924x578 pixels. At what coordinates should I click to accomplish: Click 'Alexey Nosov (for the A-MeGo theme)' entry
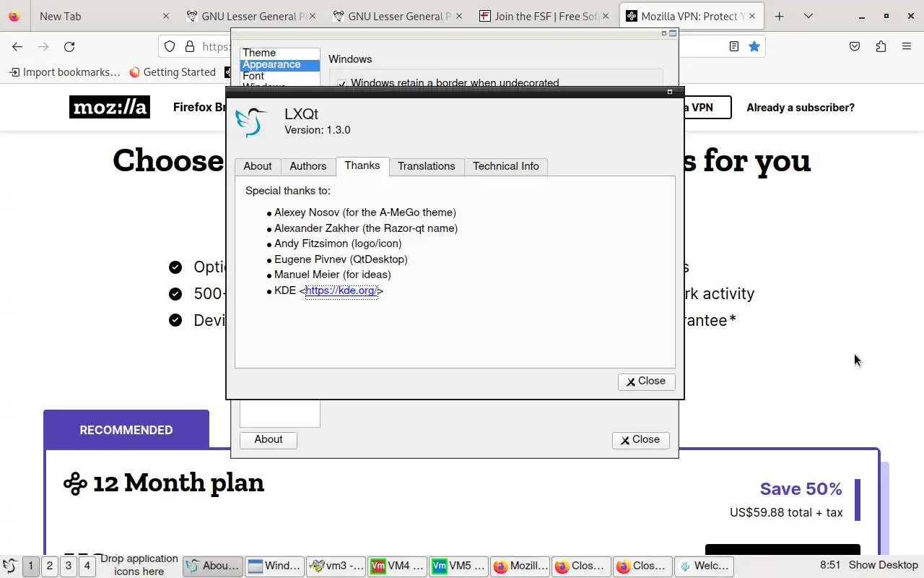(365, 212)
